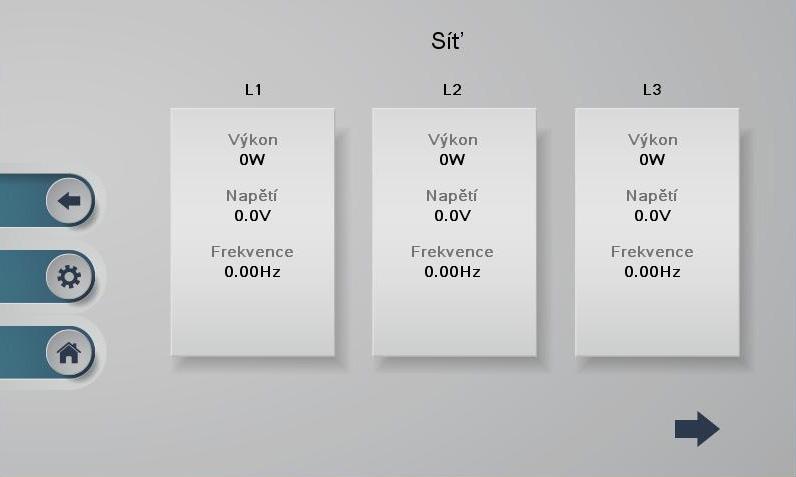Select the L1 phase panel
This screenshot has height=477, width=796.
coord(253,232)
